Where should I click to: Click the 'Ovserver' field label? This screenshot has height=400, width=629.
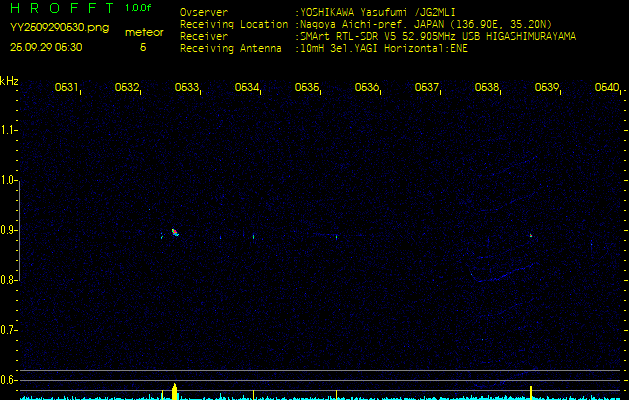click(204, 12)
